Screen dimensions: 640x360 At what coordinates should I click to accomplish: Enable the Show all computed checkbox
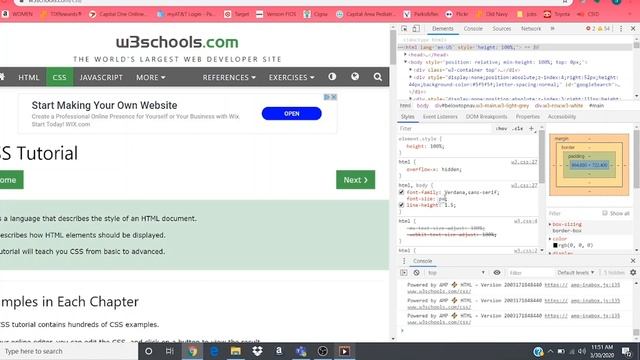[x=605, y=213]
